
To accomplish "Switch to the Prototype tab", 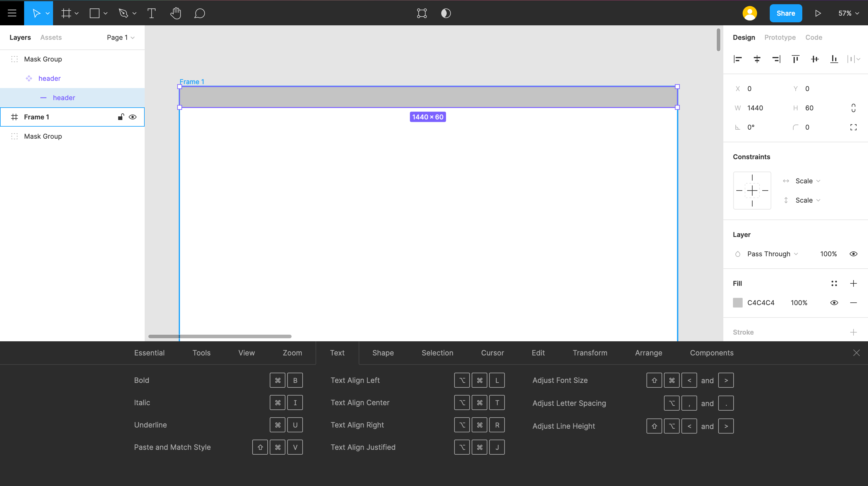I will click(x=780, y=37).
